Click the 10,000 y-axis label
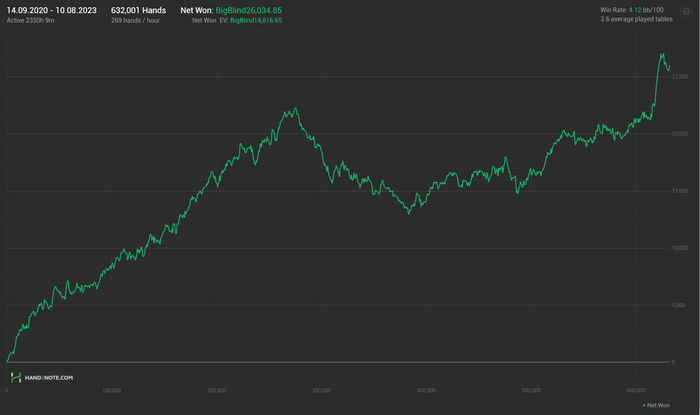Viewport: 700px width, 415px height. (x=679, y=248)
